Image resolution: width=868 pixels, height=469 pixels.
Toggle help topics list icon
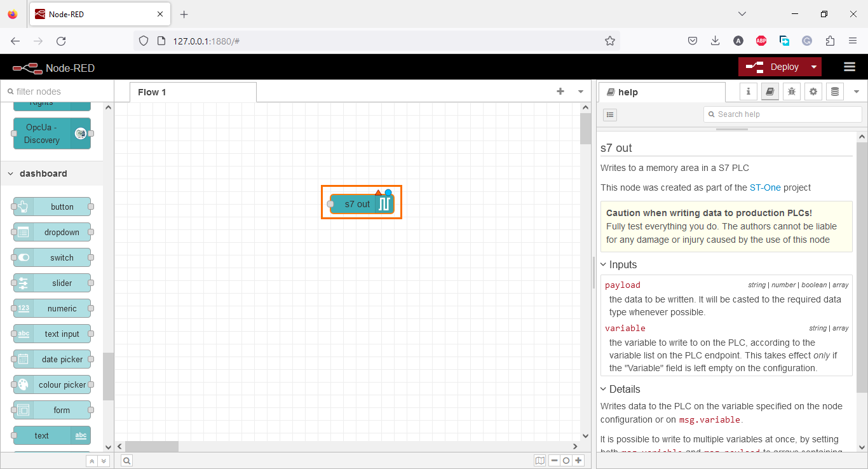click(x=610, y=114)
